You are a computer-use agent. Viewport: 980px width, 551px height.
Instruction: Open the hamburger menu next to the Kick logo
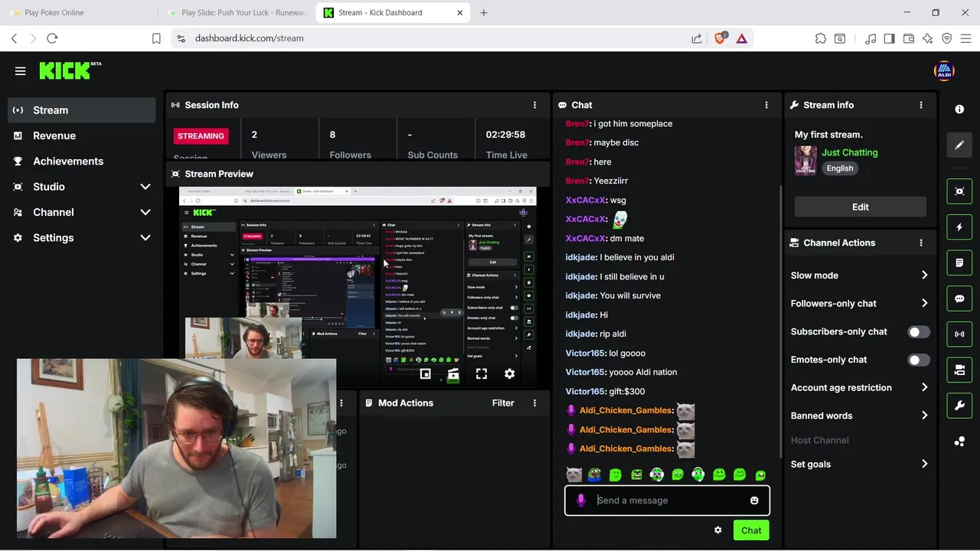click(21, 71)
